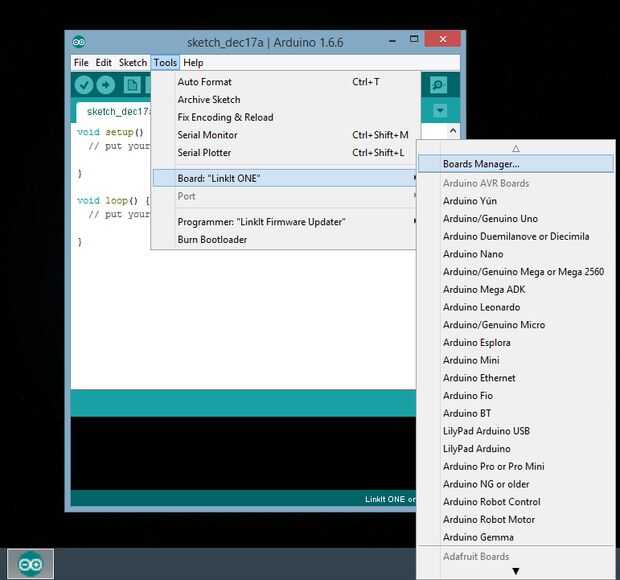The width and height of the screenshot is (620, 580).
Task: Maximize the Arduino window
Action: click(414, 39)
